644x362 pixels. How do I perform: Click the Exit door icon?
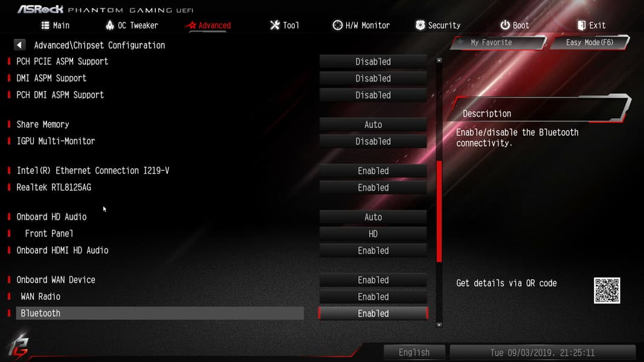click(x=582, y=25)
